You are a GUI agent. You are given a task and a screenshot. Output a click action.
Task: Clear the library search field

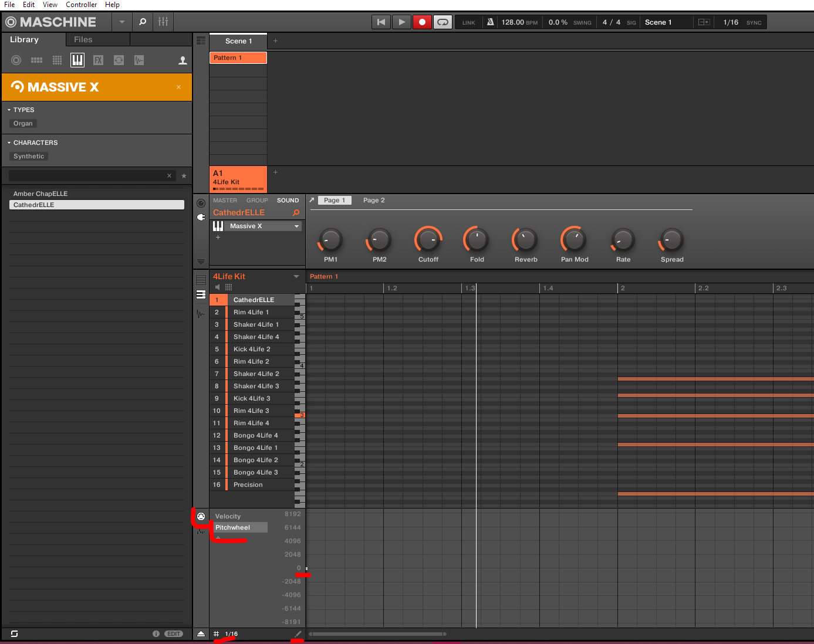[169, 175]
